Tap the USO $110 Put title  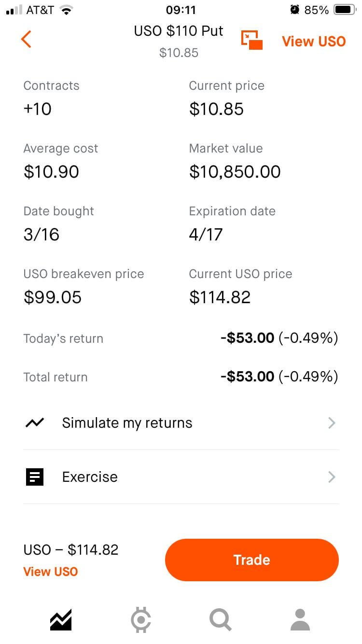click(179, 31)
